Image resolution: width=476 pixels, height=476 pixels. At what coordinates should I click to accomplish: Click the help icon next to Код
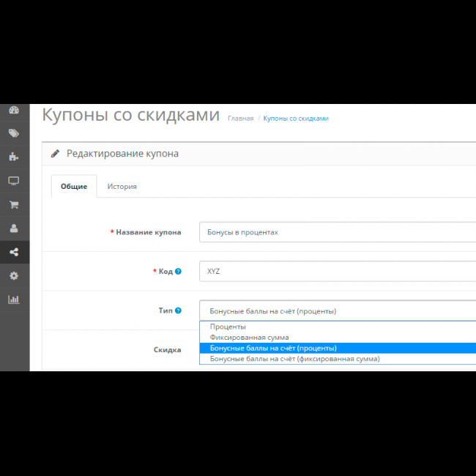[x=179, y=272]
